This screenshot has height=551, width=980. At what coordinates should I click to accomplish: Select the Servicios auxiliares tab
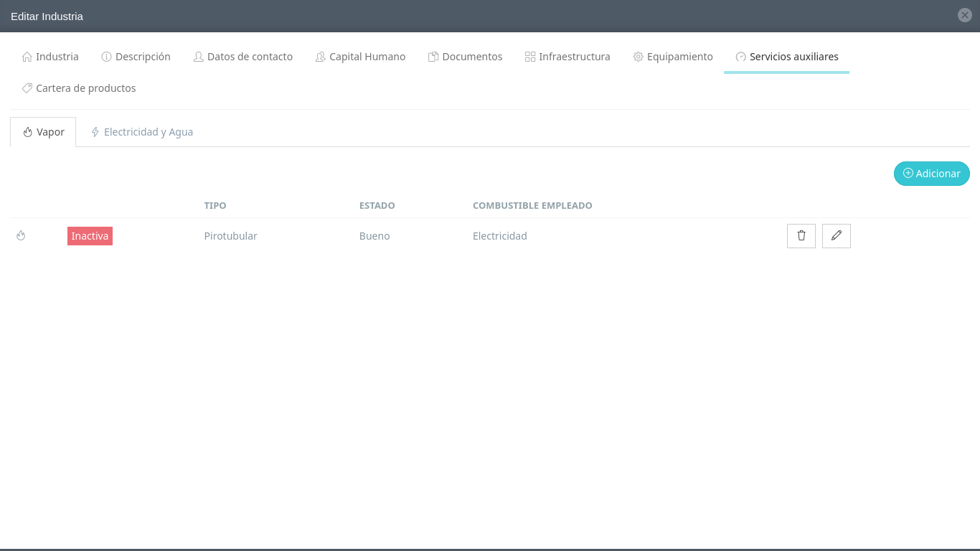click(x=786, y=57)
